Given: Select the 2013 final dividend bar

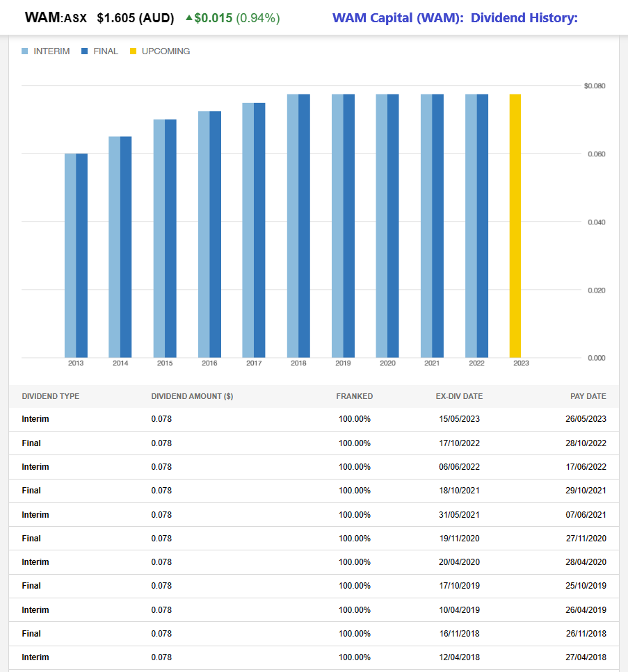Looking at the screenshot, I should click(82, 256).
